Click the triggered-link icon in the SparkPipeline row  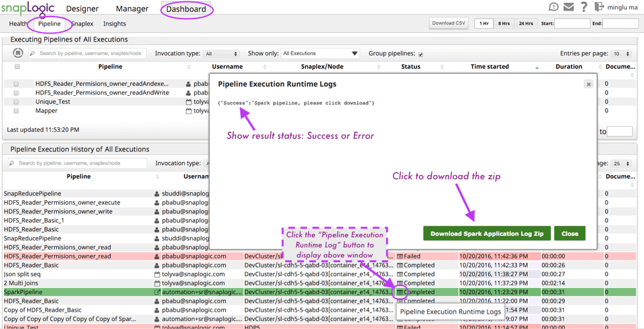157,293
